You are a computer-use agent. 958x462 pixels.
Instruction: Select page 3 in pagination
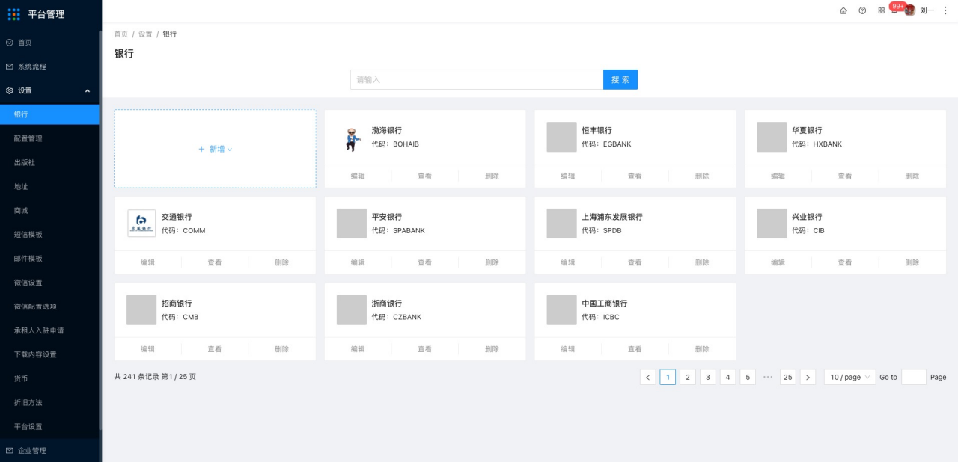tap(708, 378)
